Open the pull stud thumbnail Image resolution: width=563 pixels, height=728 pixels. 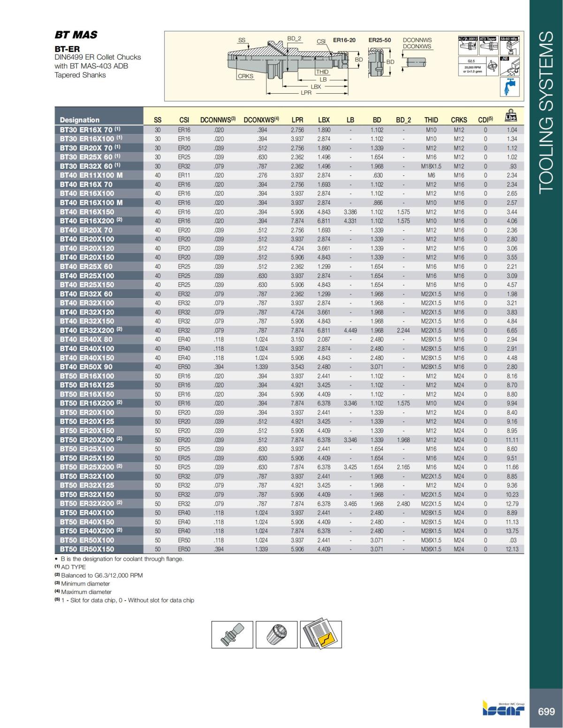click(232, 634)
